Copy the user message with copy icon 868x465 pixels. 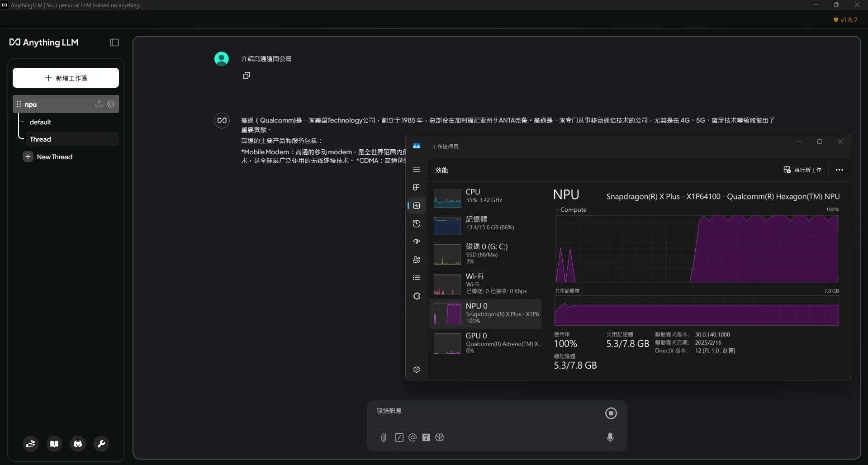pyautogui.click(x=247, y=76)
